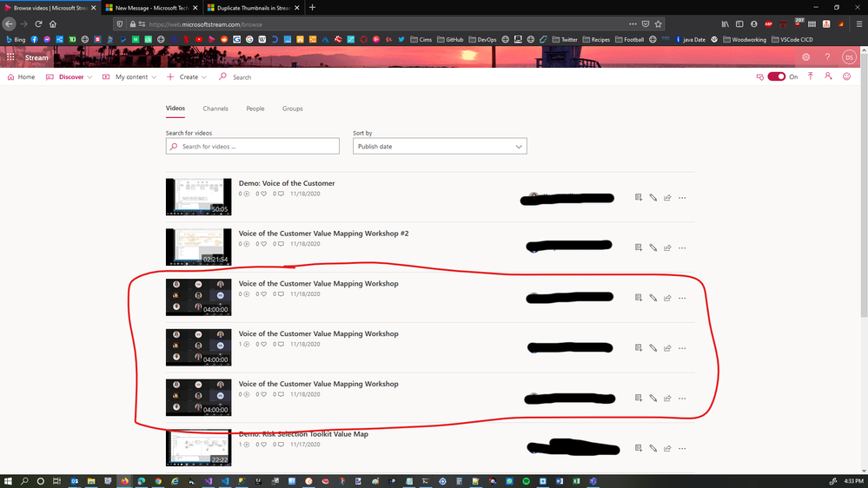
Task: Open the Stream help question mark
Action: [x=827, y=57]
